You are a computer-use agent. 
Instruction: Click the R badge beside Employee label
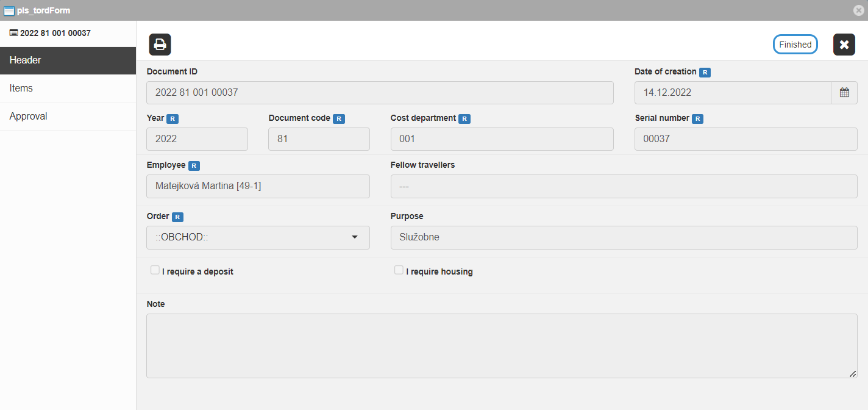point(194,166)
